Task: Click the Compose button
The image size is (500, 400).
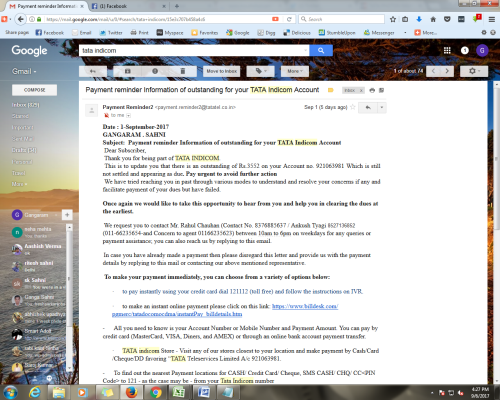Action: tap(34, 90)
